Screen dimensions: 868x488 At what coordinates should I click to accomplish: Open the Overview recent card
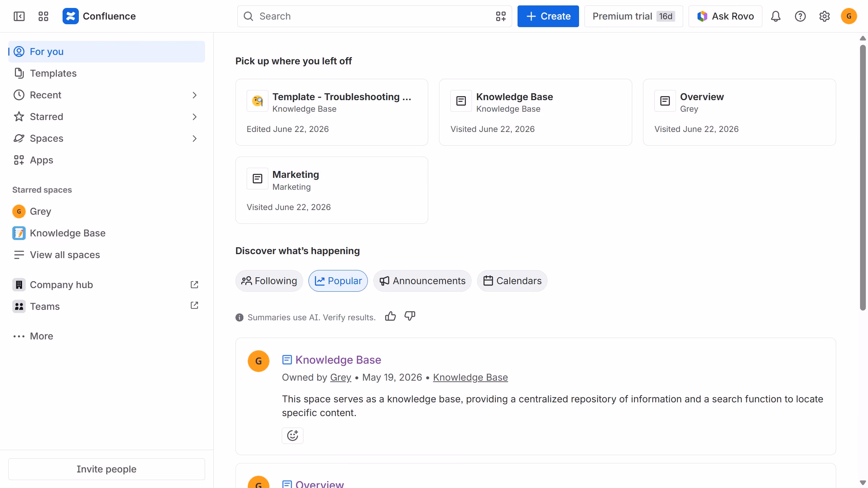coord(739,112)
